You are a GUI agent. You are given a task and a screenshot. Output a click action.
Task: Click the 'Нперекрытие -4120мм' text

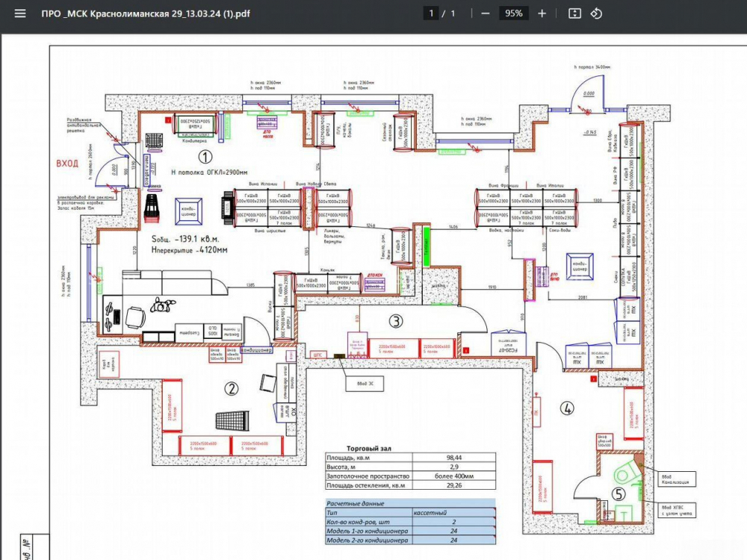coord(189,249)
